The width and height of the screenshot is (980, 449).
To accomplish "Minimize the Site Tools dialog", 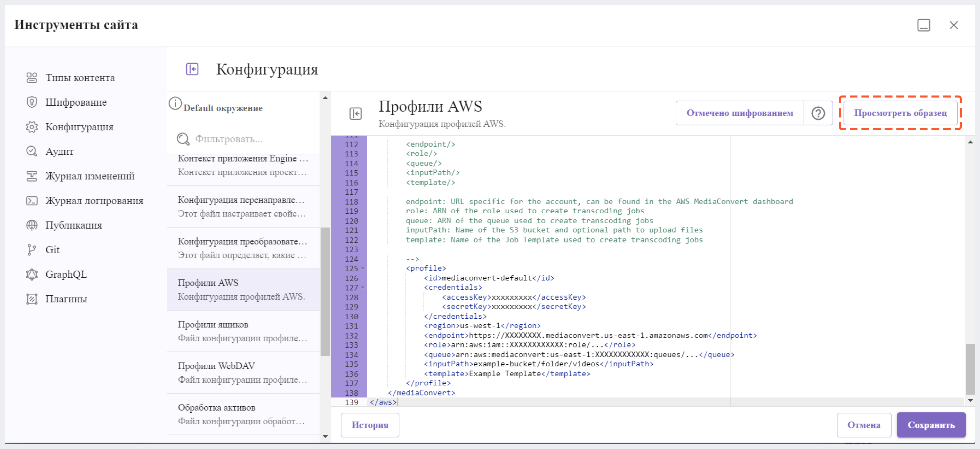I will coord(923,25).
